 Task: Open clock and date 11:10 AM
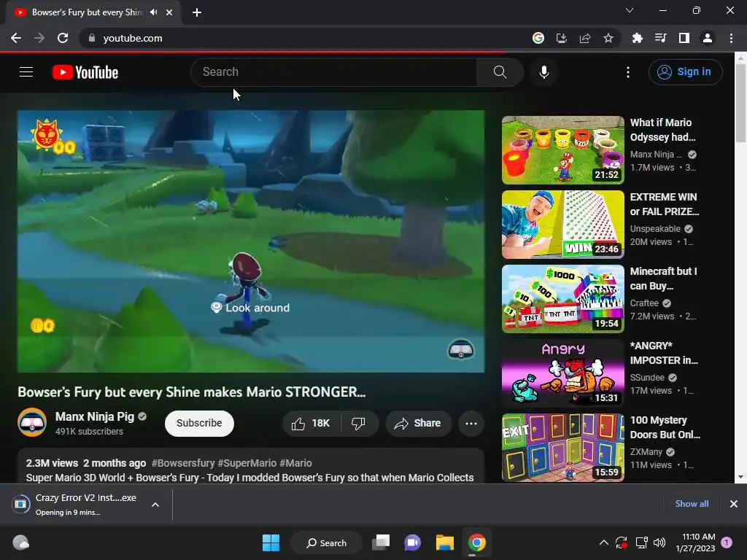click(695, 542)
